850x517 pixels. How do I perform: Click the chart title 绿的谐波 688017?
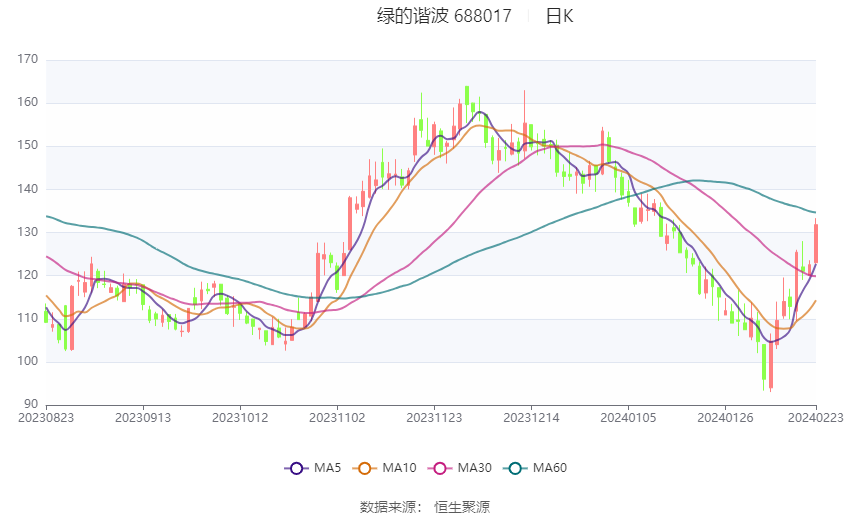444,16
